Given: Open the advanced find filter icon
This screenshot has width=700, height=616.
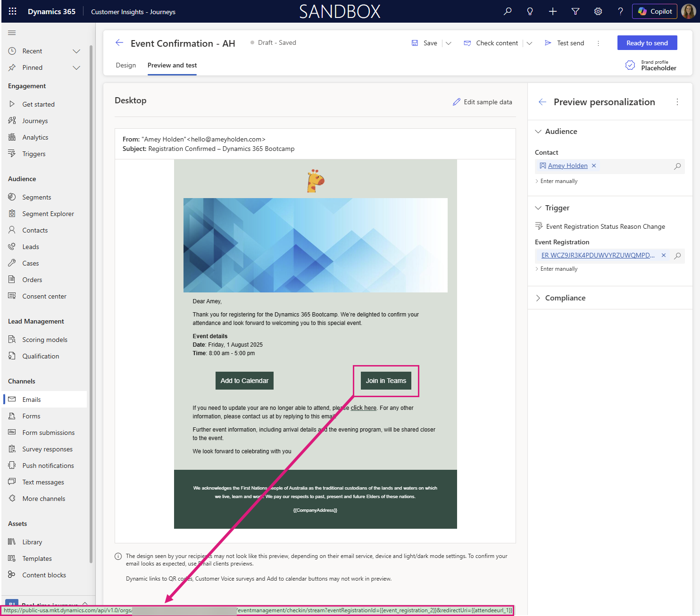Looking at the screenshot, I should tap(575, 11).
